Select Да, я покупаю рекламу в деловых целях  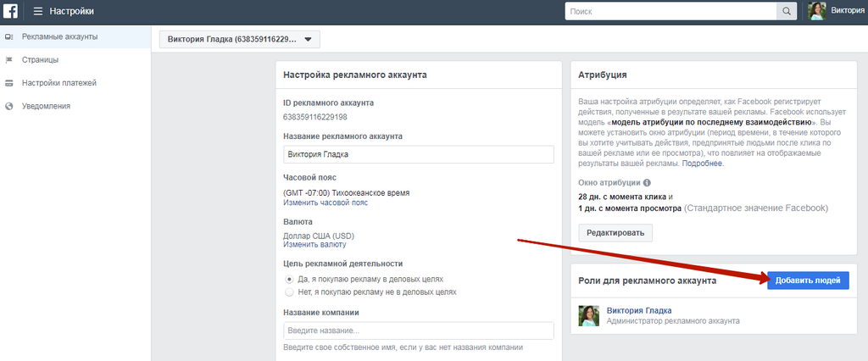pyautogui.click(x=289, y=280)
